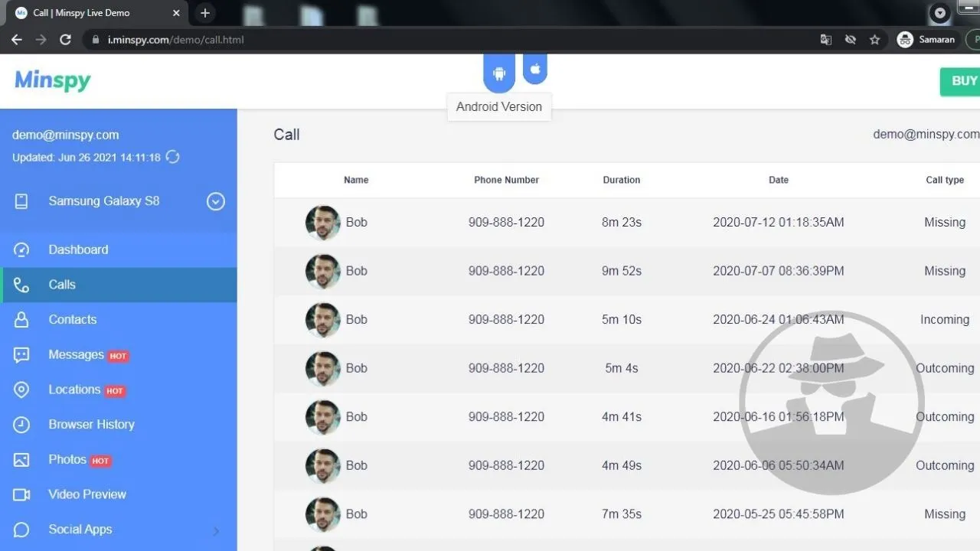Click date 2020-07-12 01:18:35AM
980x551 pixels.
(x=779, y=223)
